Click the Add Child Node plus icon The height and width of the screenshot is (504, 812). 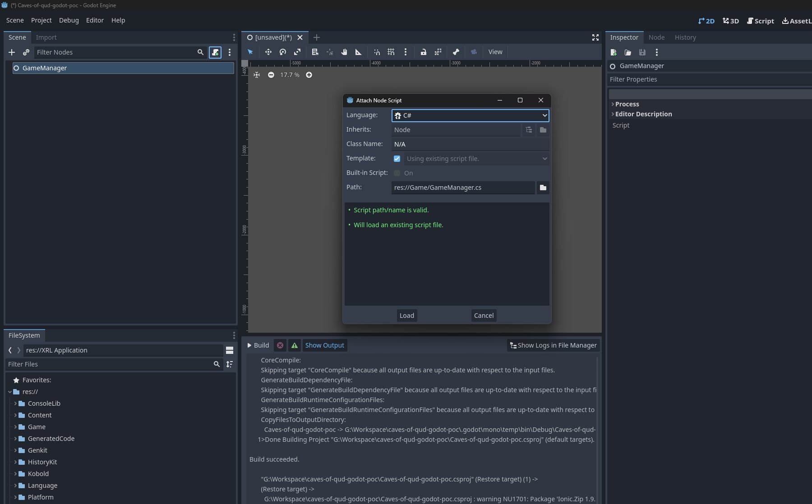[12, 52]
